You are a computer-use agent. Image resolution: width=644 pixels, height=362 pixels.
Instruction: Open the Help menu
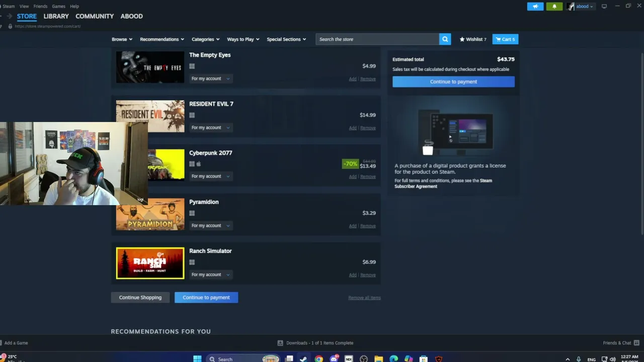click(x=74, y=7)
